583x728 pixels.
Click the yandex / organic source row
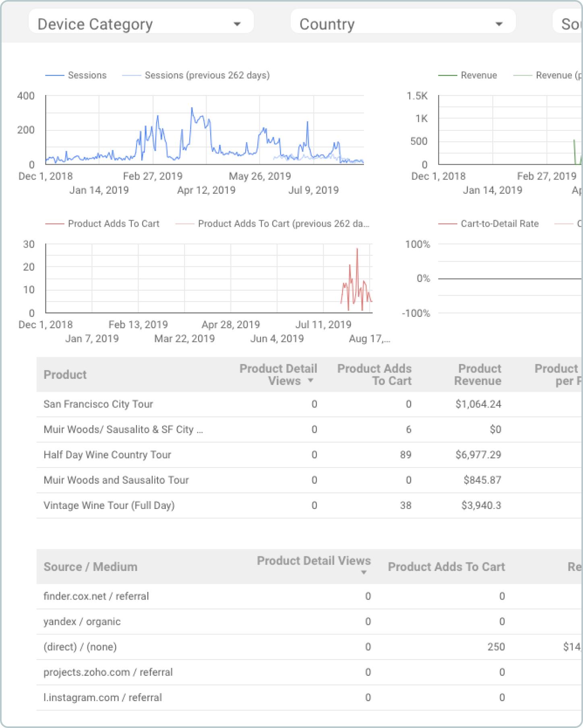(x=82, y=622)
